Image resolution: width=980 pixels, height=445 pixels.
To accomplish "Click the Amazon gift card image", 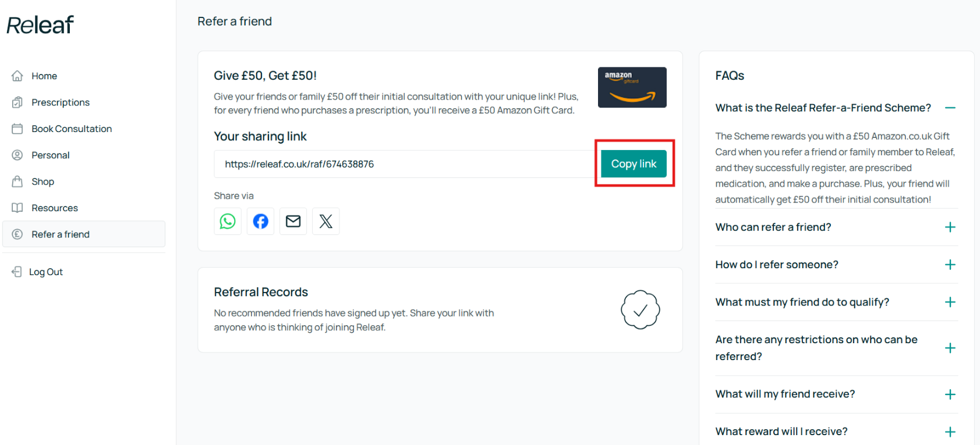I will 632,87.
